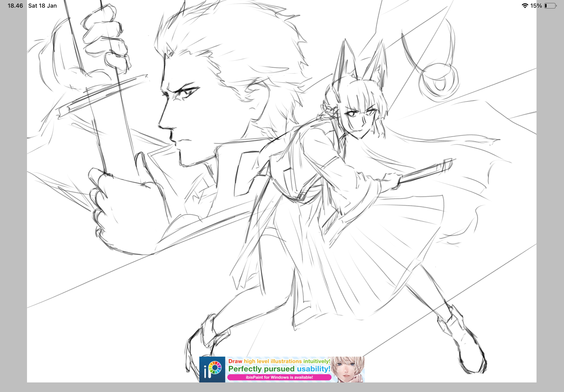564x392 pixels.
Task: Tap the Wi-Fi icon in the status bar
Action: (x=525, y=5)
